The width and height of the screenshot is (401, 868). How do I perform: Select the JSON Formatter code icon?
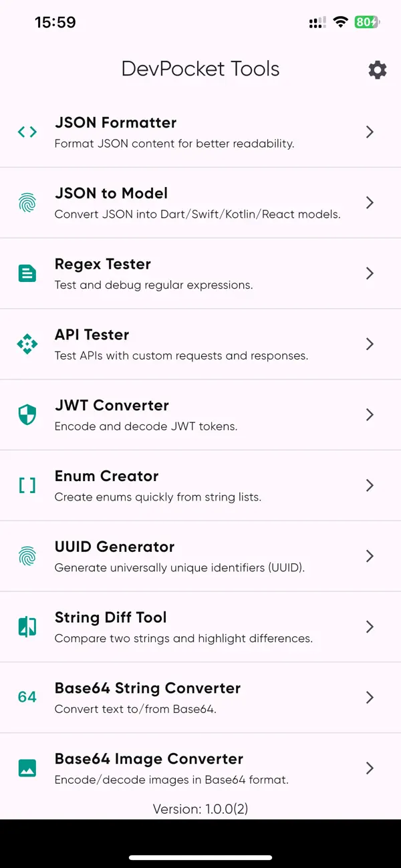click(27, 132)
